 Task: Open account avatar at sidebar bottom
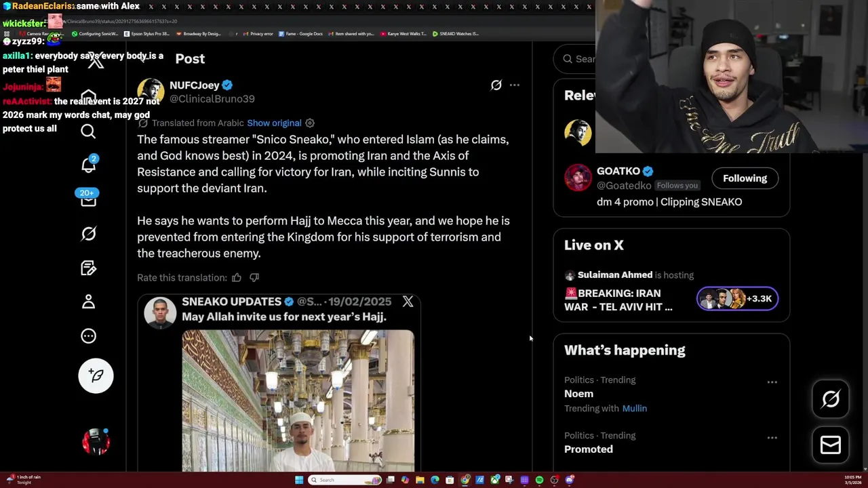pos(96,441)
